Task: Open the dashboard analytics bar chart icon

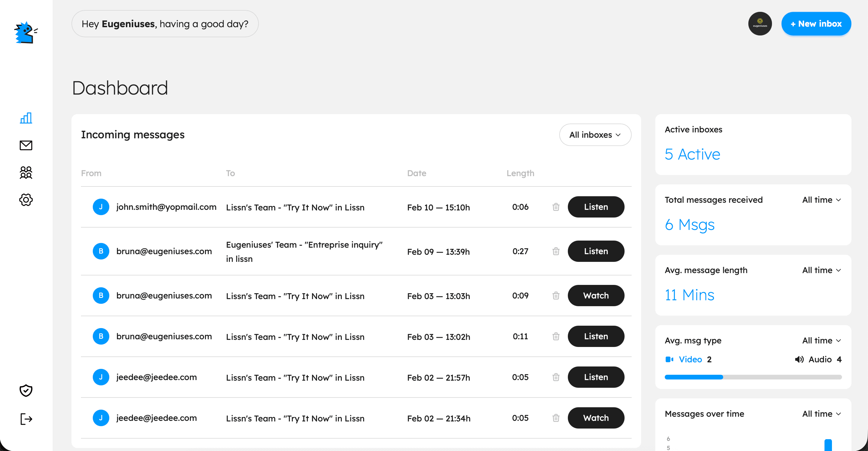Action: pyautogui.click(x=26, y=118)
